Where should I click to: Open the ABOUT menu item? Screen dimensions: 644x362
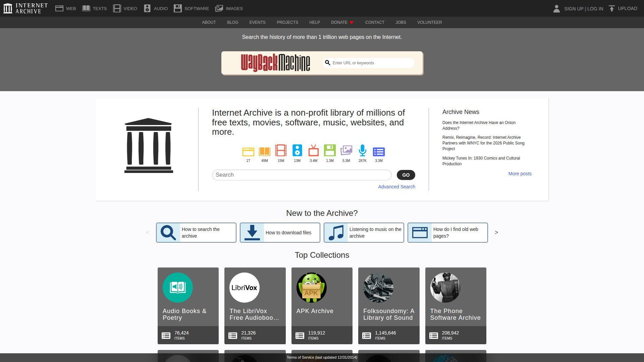[x=209, y=22]
